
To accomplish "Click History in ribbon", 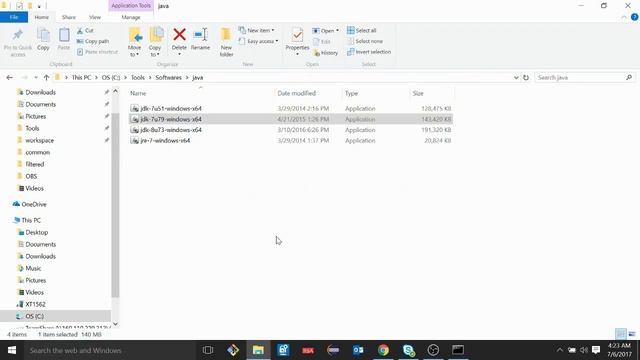I will [x=325, y=53].
